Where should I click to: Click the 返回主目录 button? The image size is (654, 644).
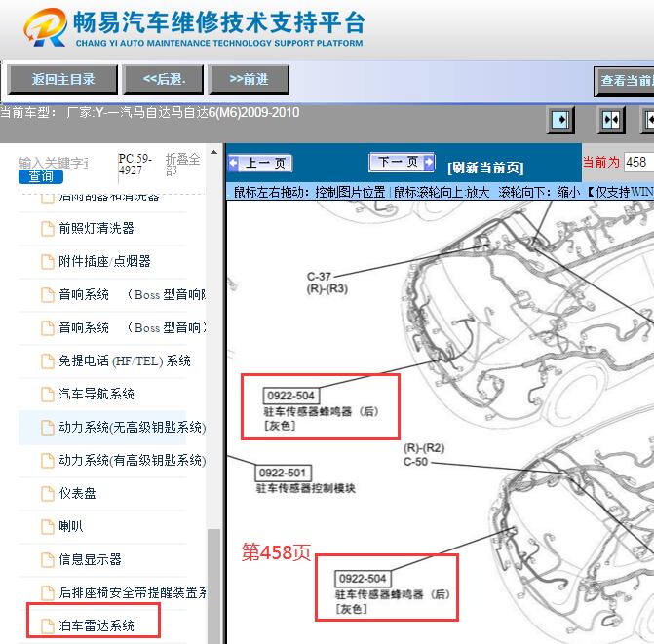point(62,79)
